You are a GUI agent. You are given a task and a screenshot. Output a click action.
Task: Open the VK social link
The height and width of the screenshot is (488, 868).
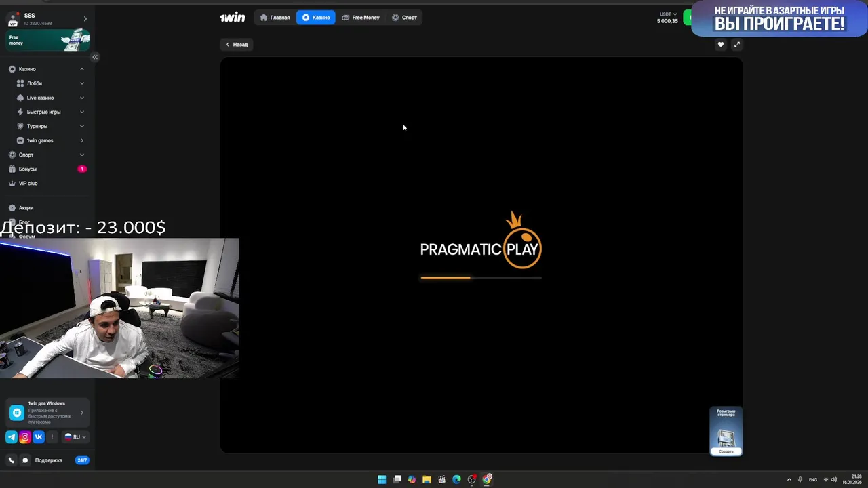pos(39,437)
